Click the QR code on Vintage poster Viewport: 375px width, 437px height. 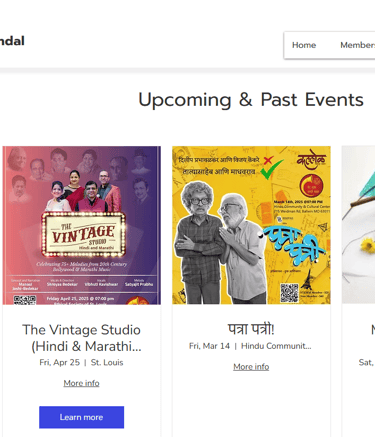pos(25,300)
